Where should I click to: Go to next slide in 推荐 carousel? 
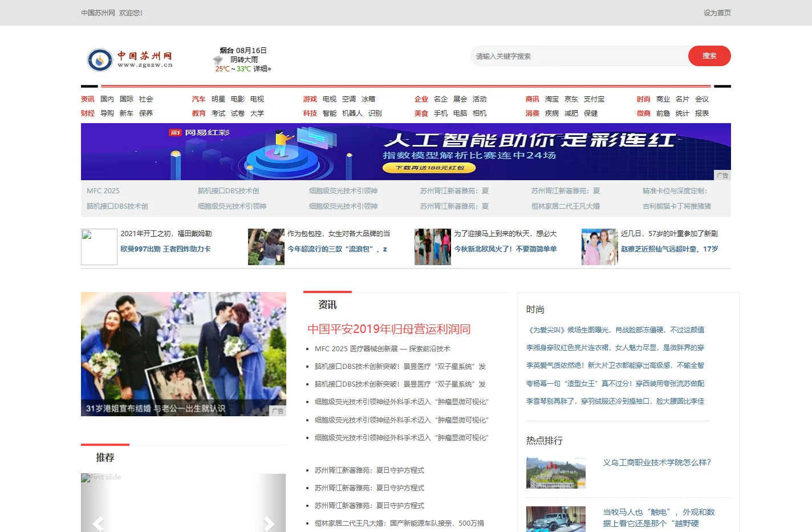click(x=269, y=523)
